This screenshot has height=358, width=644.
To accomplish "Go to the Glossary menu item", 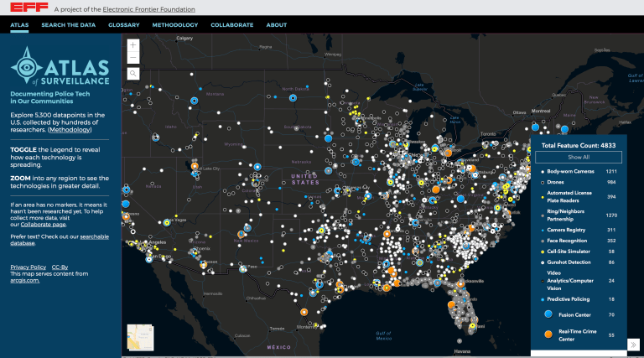I will 123,25.
